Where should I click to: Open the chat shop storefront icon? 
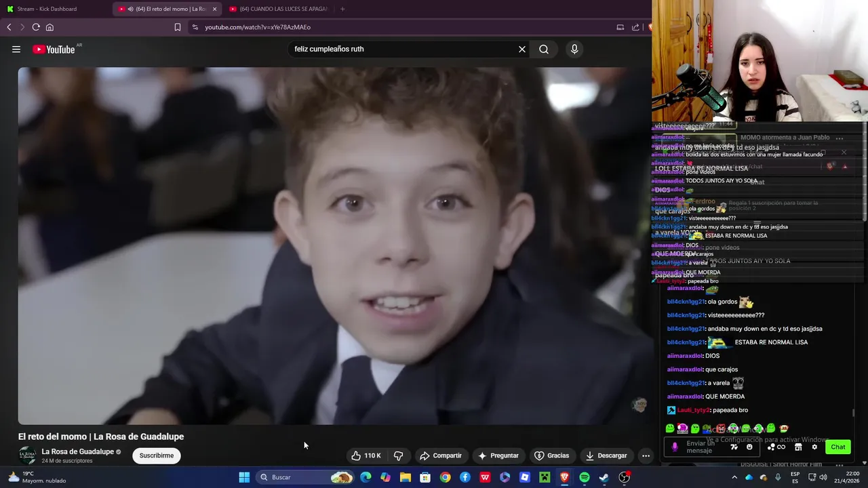click(x=798, y=447)
